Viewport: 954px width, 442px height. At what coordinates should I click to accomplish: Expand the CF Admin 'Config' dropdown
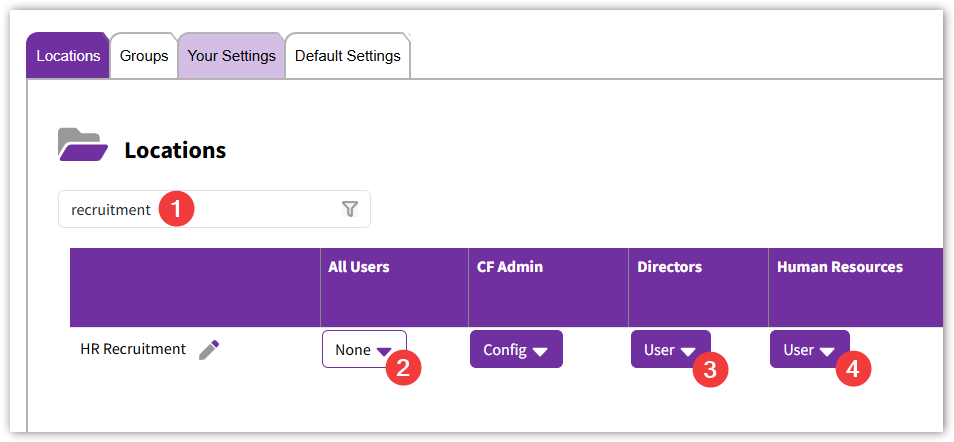point(515,349)
